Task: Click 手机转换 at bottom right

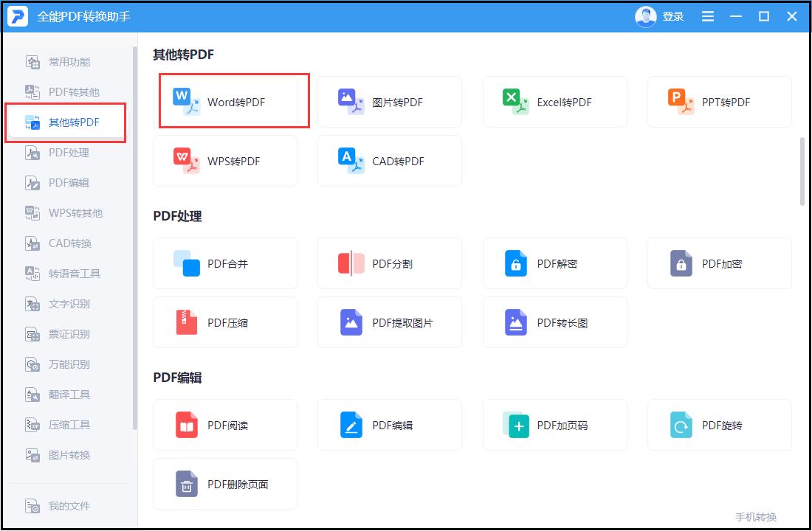Action: coord(756,516)
